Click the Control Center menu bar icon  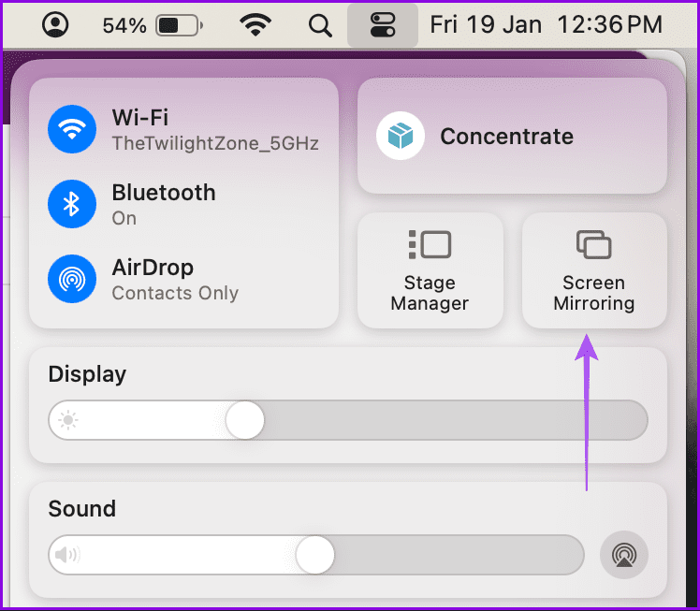(x=383, y=25)
